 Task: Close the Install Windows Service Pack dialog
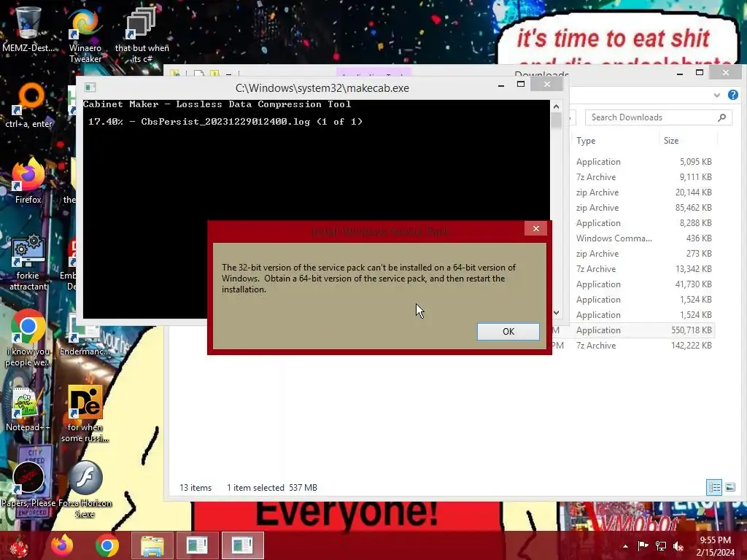click(536, 228)
